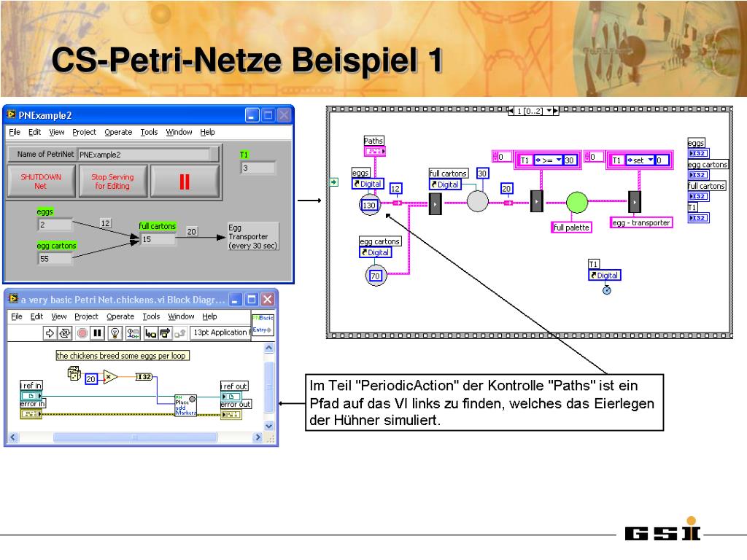Click PN Place add Markers subVI

[x=185, y=405]
